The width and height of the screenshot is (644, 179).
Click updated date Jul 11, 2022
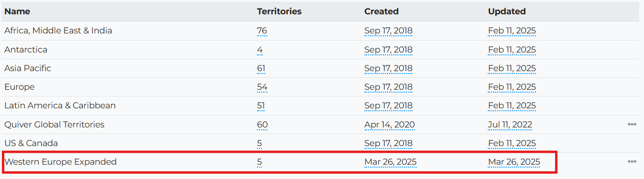[510, 125]
